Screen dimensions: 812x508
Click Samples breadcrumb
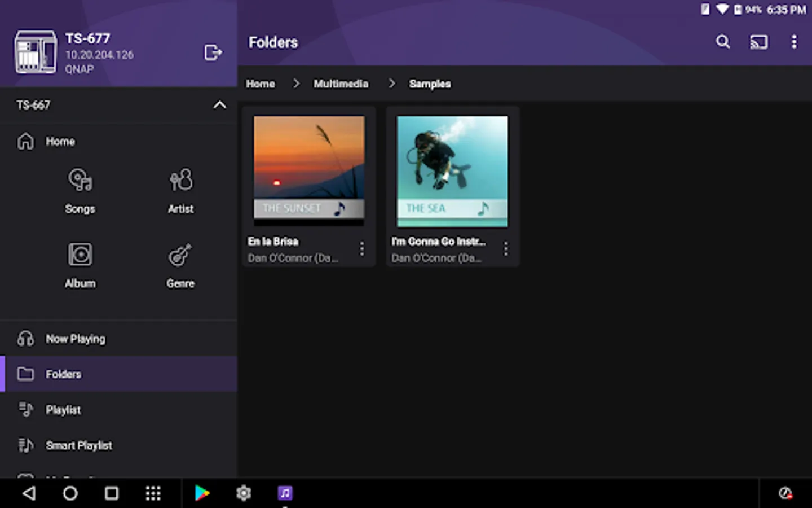click(430, 84)
